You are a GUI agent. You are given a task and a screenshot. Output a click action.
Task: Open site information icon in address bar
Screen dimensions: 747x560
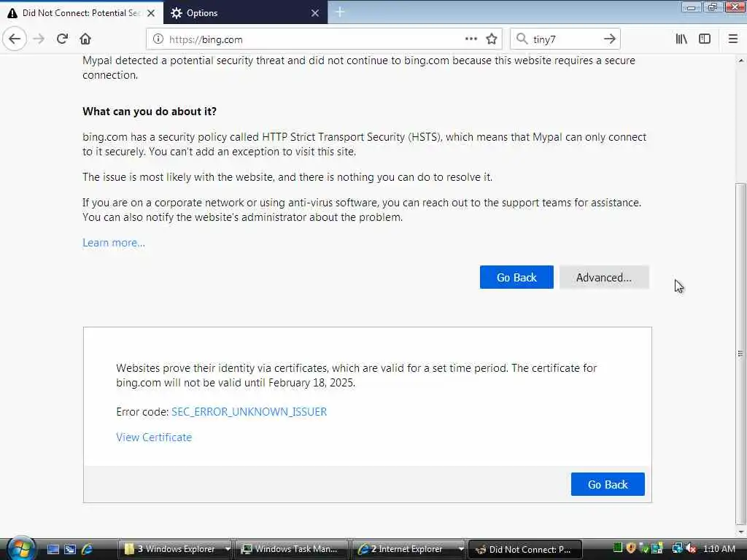coord(158,39)
